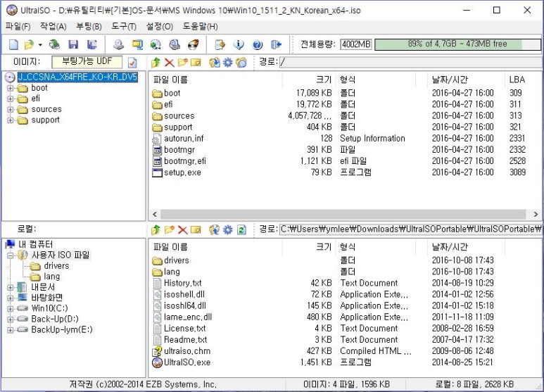Open the 도움말(H) menu

[x=200, y=26]
